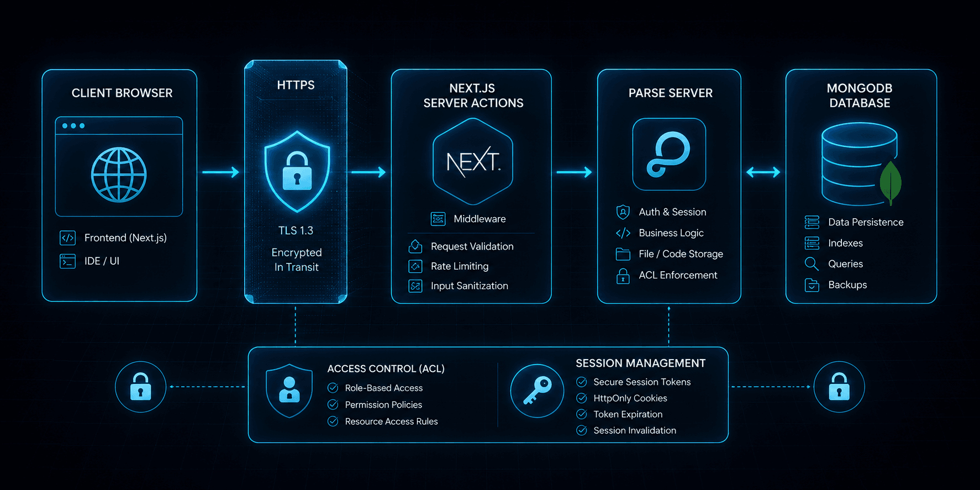Click the NEXT hexagon logo

pyautogui.click(x=473, y=161)
